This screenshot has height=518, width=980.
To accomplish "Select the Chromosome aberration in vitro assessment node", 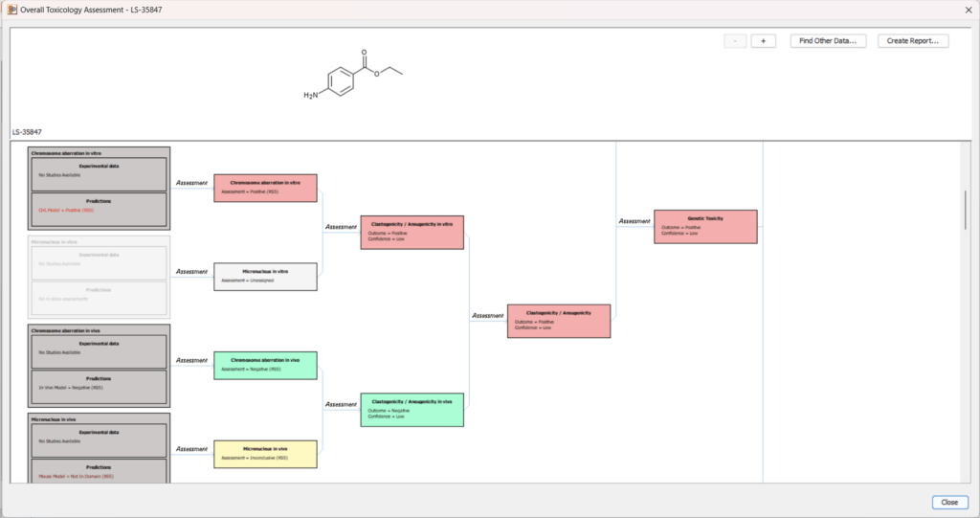I will point(265,188).
